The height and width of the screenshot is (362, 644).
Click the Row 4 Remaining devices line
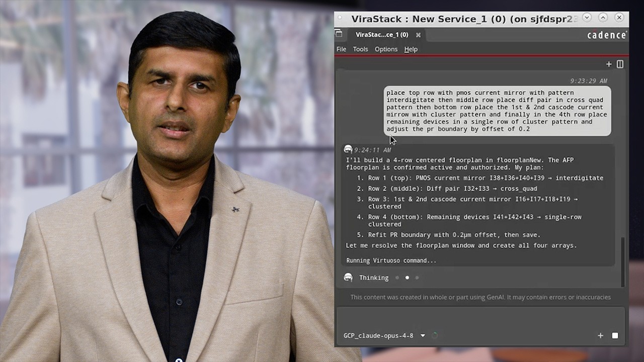coord(469,221)
